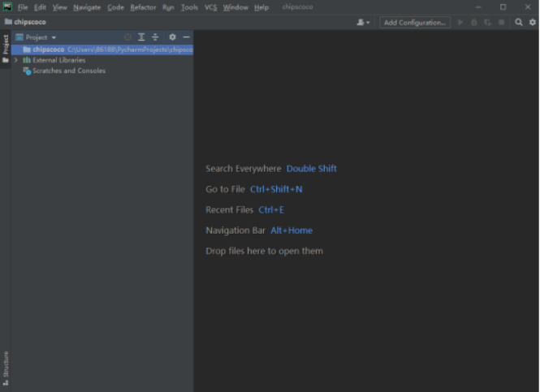Click the Expand All icon in Project panel

coord(141,37)
